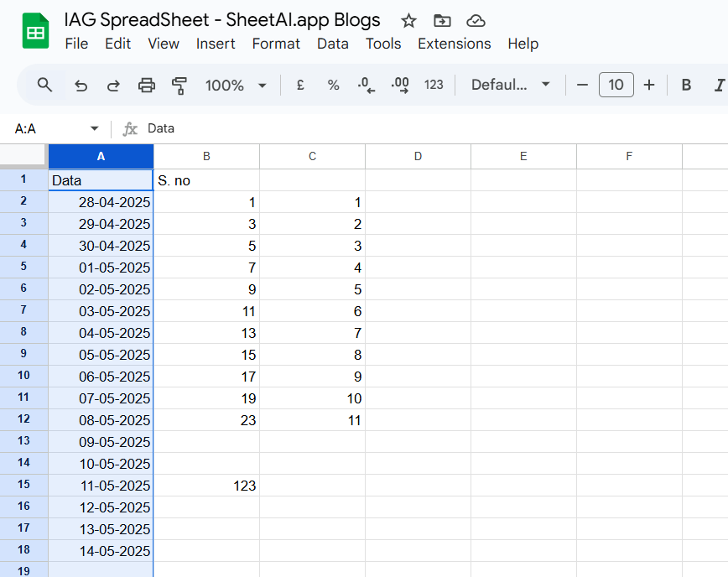Undo the last action
This screenshot has width=728, height=577.
(x=81, y=86)
